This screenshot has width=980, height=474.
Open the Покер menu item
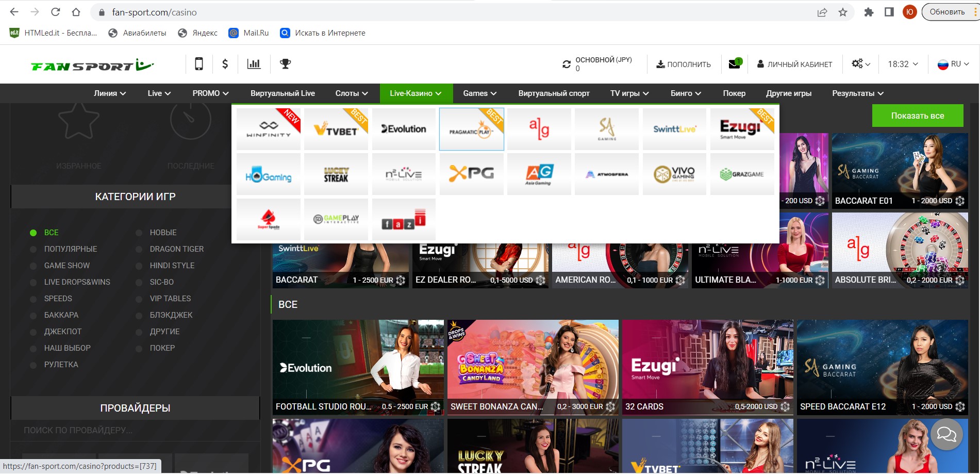(734, 93)
